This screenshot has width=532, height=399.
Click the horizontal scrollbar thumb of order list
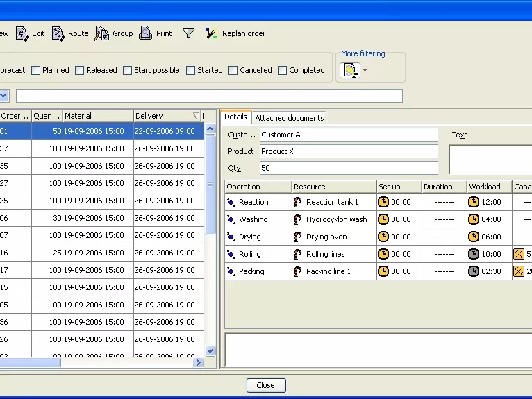click(x=30, y=363)
